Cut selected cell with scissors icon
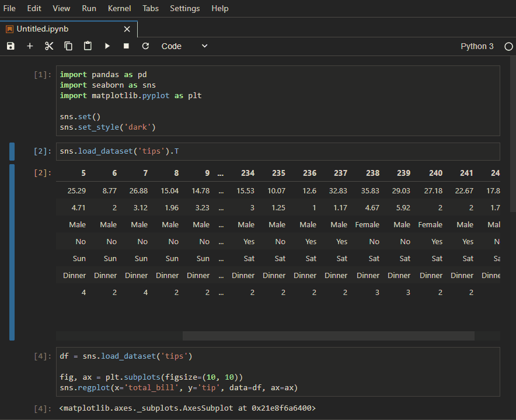The width and height of the screenshot is (516, 420). tap(49, 46)
